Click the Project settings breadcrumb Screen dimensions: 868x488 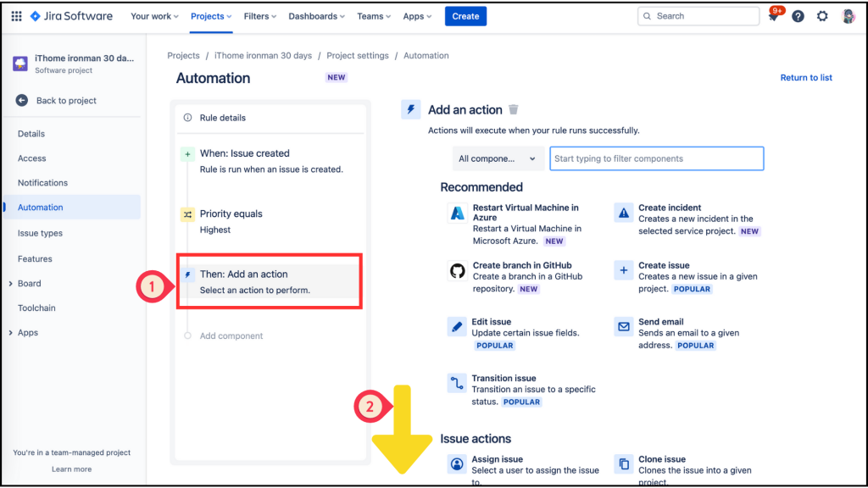[x=358, y=55]
